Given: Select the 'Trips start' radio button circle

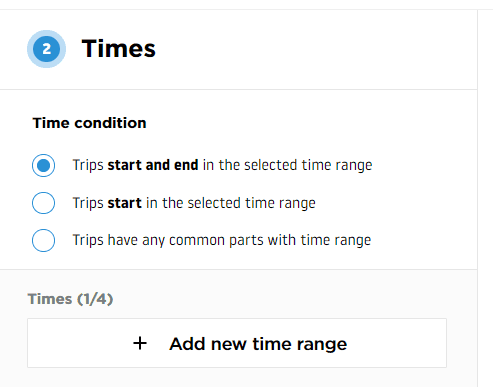Looking at the screenshot, I should tap(43, 203).
